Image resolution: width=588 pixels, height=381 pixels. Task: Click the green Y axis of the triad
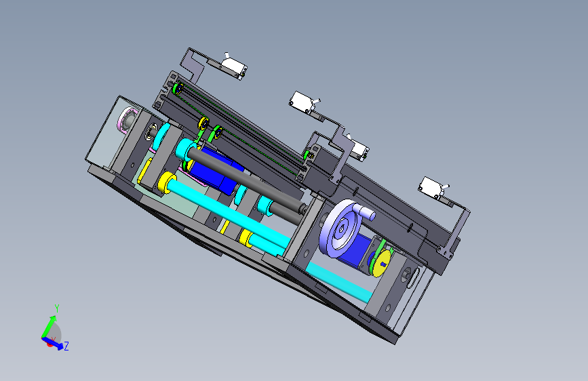[x=48, y=327]
